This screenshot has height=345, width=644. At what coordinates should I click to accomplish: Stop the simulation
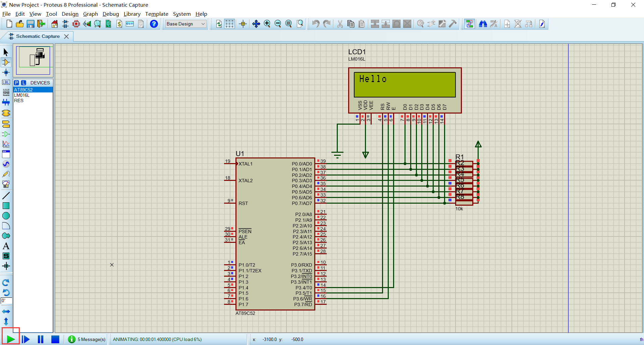click(55, 339)
